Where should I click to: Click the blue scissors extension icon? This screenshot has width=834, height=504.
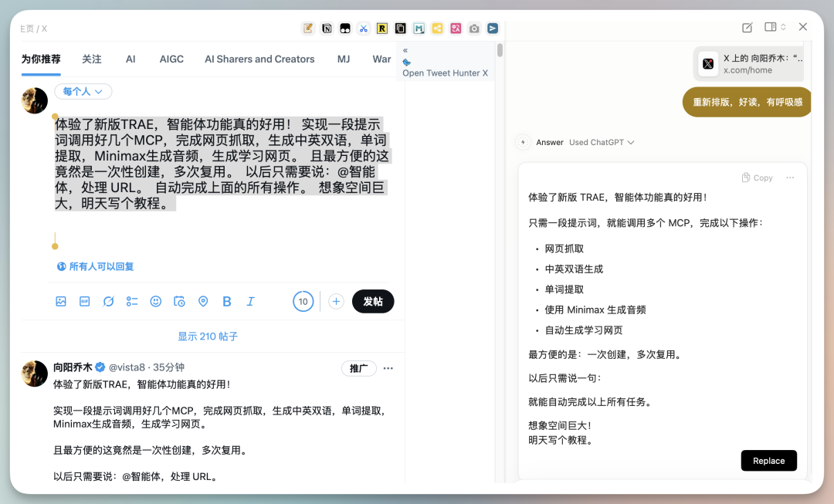point(364,29)
